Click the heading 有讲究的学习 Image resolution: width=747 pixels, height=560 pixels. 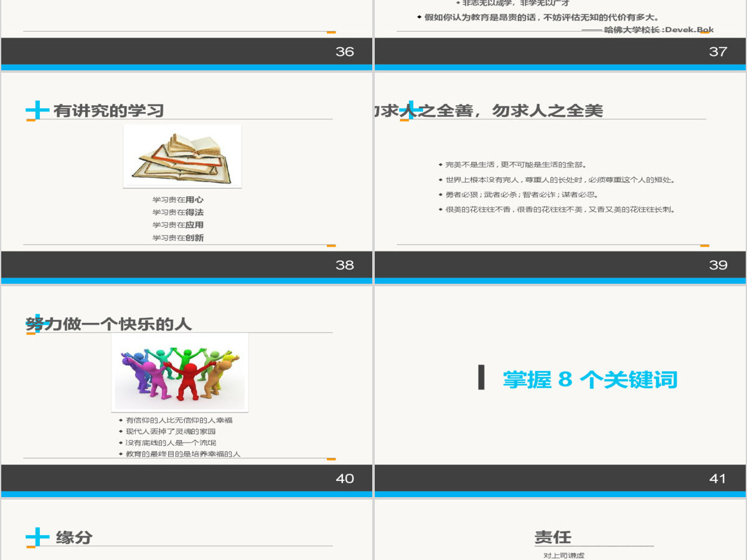pos(109,111)
